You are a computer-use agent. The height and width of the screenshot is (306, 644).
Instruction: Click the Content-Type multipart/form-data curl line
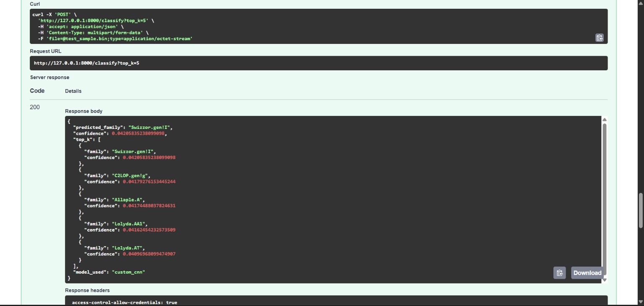click(x=93, y=32)
